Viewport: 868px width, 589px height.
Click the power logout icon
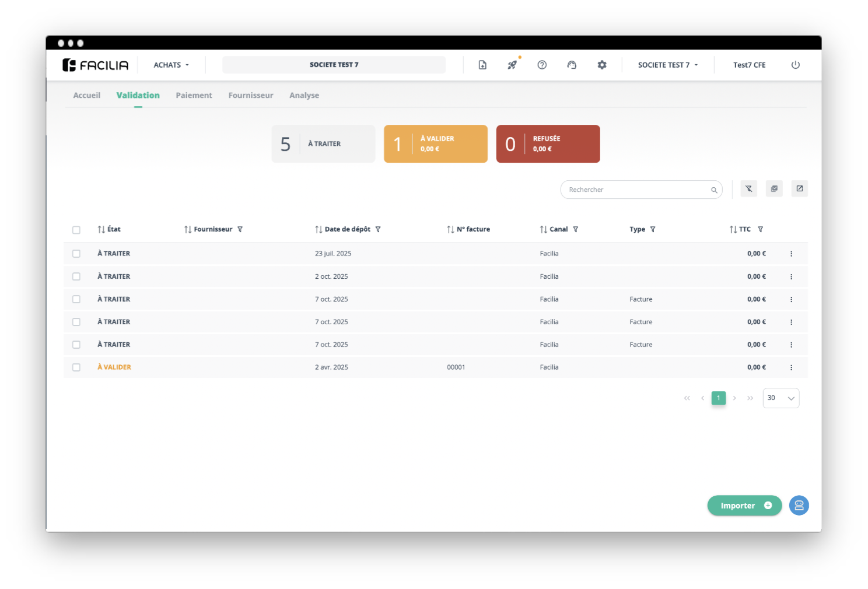point(796,65)
